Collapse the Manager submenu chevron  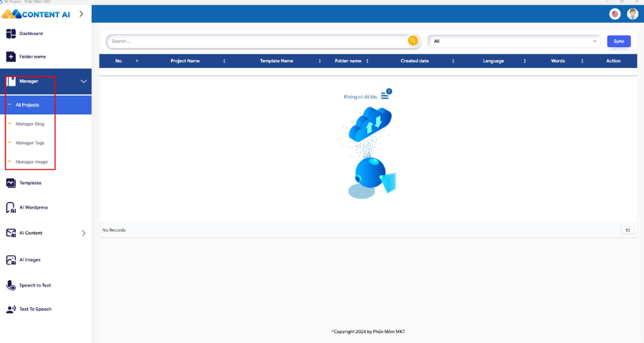tap(84, 81)
